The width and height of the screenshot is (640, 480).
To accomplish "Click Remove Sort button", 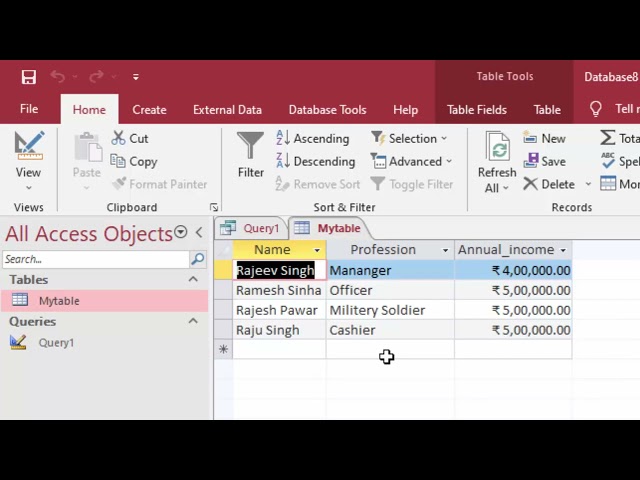I will tap(318, 184).
